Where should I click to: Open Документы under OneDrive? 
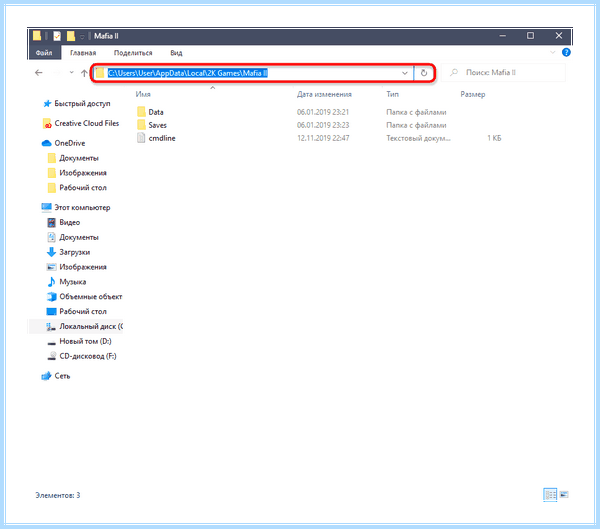tap(79, 158)
